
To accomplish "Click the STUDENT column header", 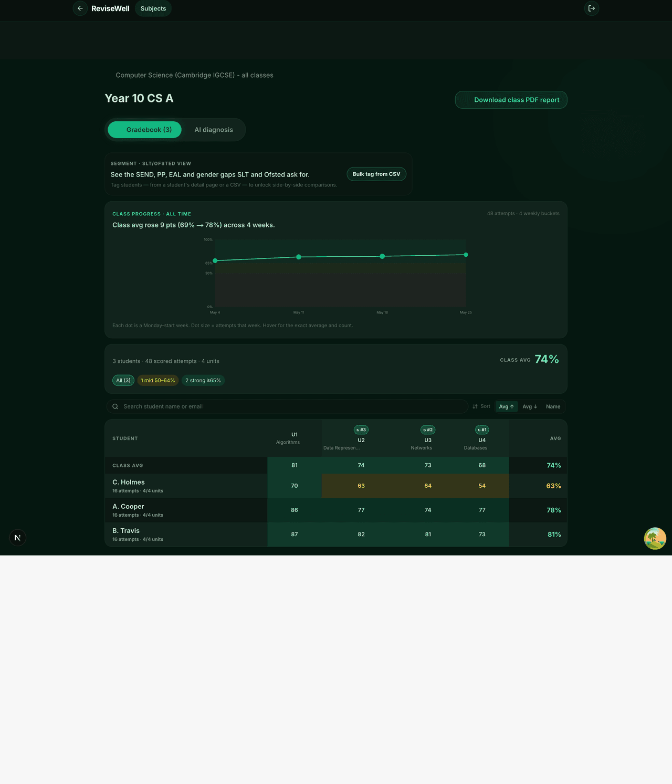I will click(x=125, y=438).
